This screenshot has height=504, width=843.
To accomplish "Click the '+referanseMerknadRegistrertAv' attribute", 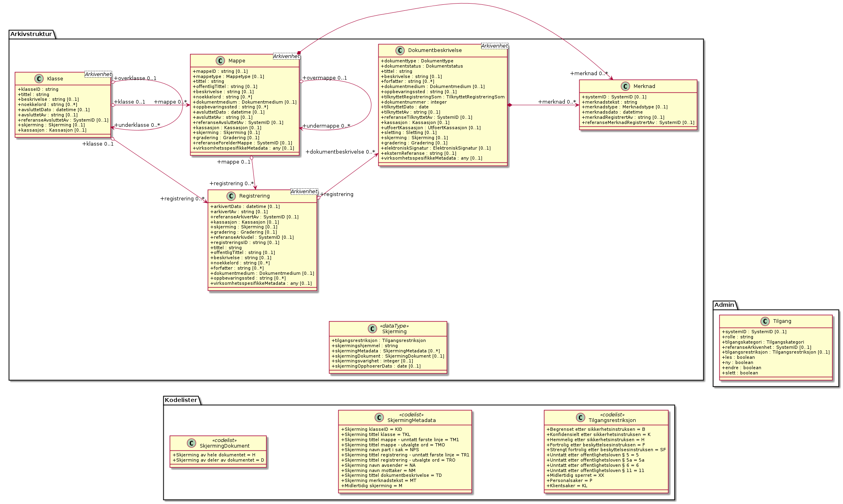I will click(x=638, y=123).
